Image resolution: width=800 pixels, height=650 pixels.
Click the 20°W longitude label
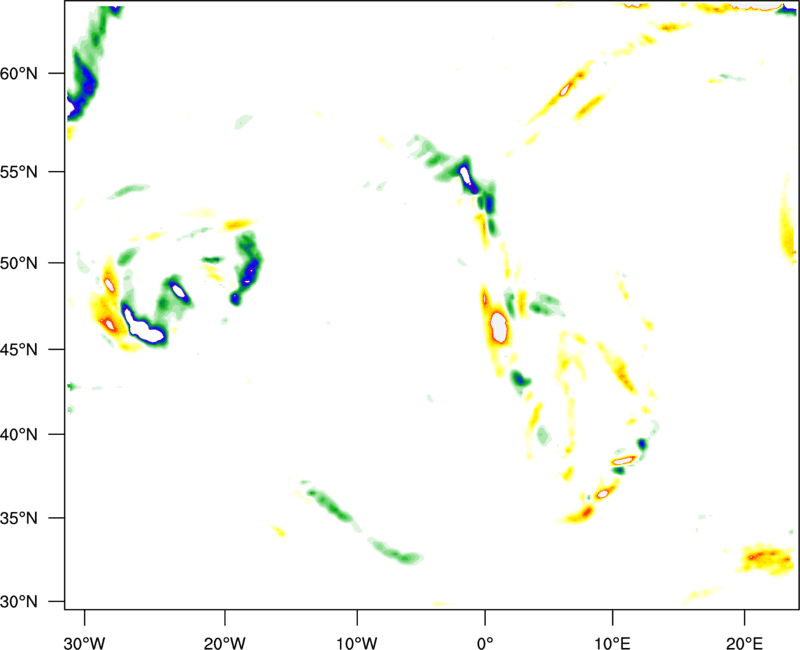tap(225, 643)
